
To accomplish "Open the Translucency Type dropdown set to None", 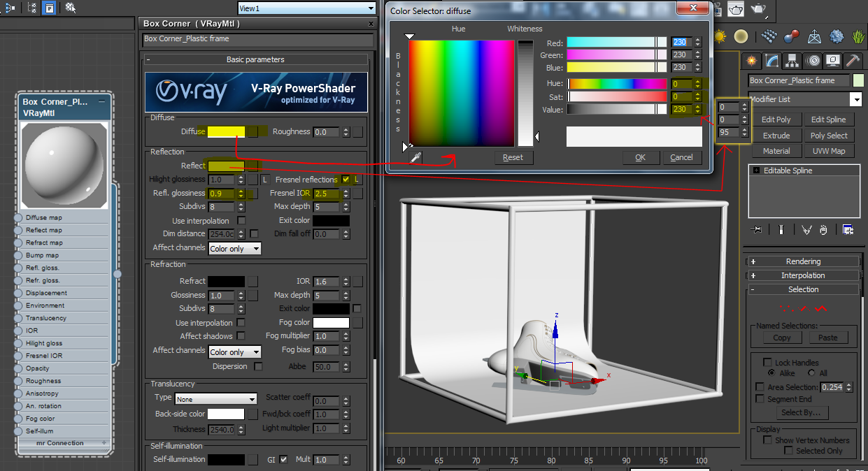I will point(215,397).
